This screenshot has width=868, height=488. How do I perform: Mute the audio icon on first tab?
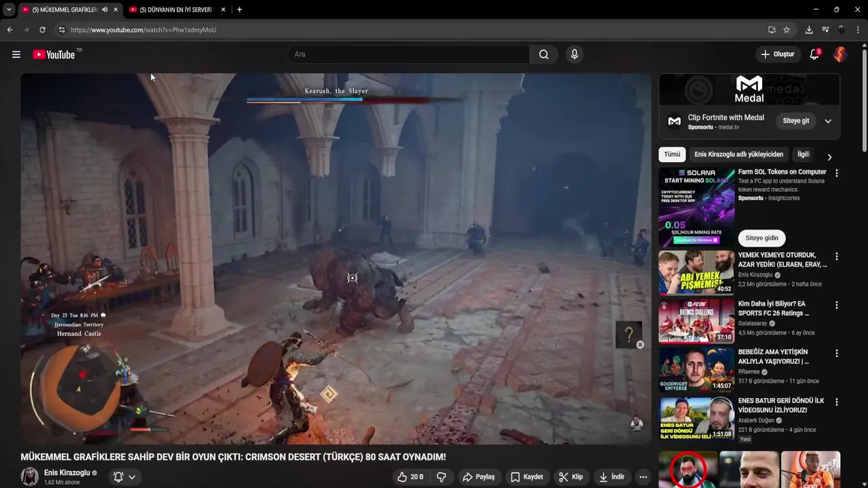[104, 9]
